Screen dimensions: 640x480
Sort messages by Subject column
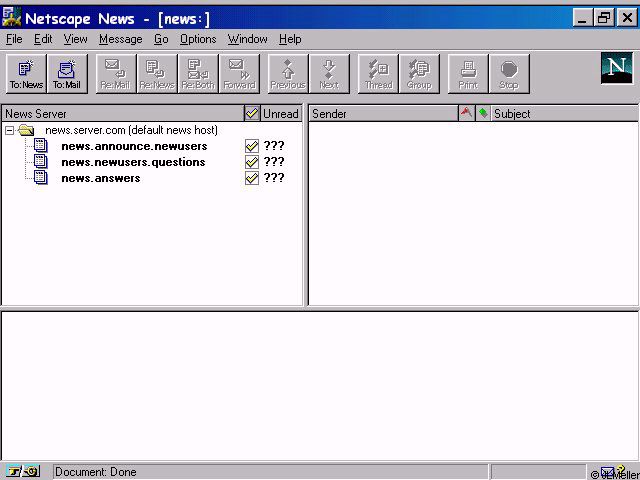[x=564, y=113]
